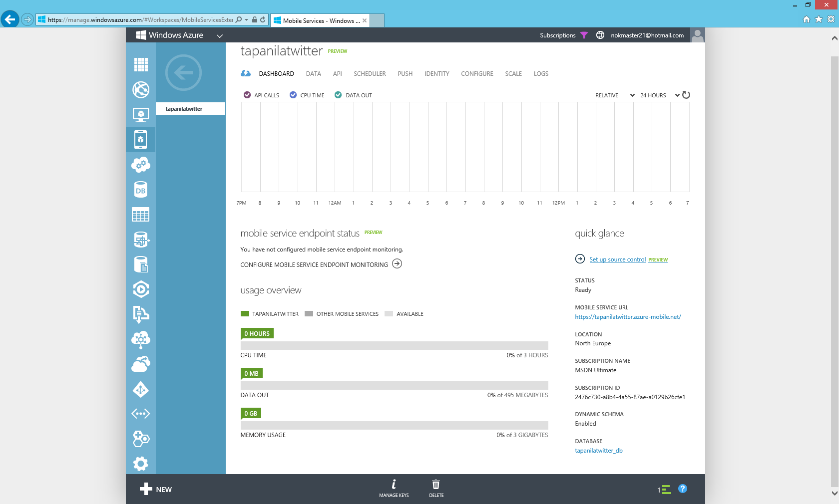This screenshot has height=504, width=839.
Task: Toggle DATA OUT metric checkbox
Action: pyautogui.click(x=338, y=95)
